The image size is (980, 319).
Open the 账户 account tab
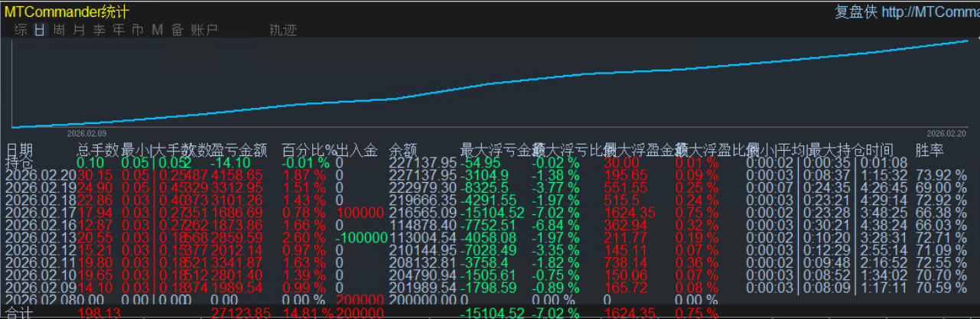[204, 30]
